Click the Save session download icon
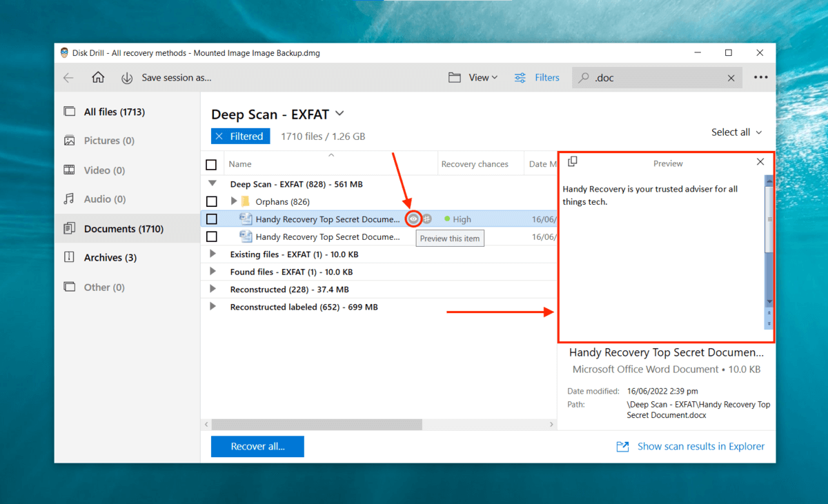The height and width of the screenshot is (504, 828). pyautogui.click(x=127, y=78)
